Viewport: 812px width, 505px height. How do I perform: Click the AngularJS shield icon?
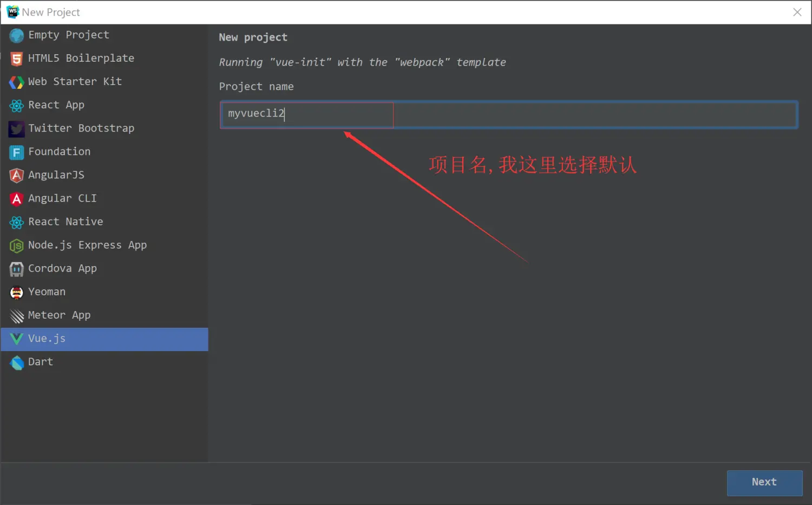tap(17, 176)
